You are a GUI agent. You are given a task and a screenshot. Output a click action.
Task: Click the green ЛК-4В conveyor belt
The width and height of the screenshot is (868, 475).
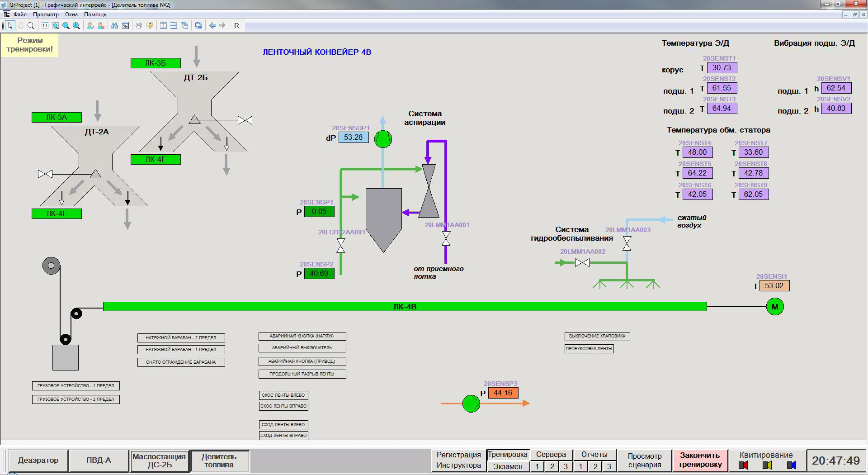click(x=405, y=307)
